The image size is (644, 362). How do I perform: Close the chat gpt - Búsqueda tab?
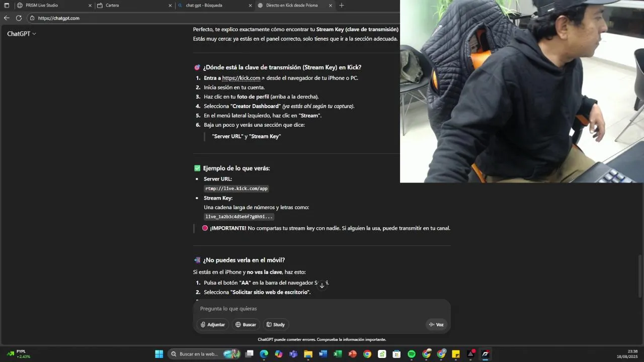[x=251, y=6]
